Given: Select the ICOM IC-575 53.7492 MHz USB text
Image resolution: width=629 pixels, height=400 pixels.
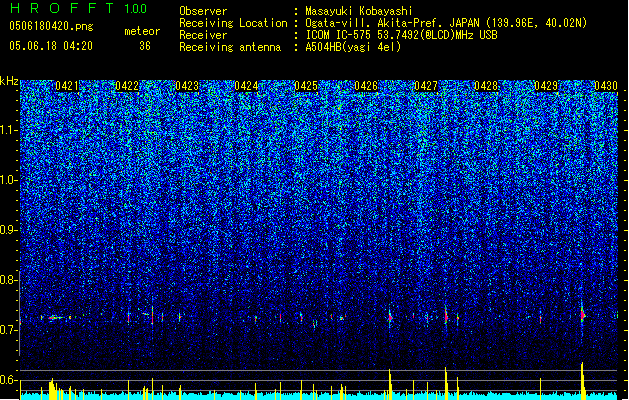Looking at the screenshot, I should coord(402,35).
